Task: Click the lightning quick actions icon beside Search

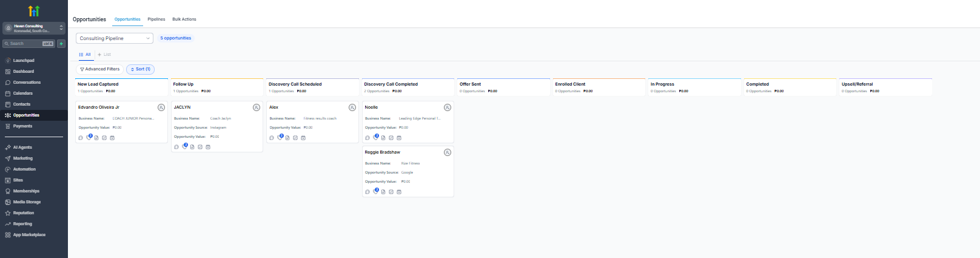Action: [61, 44]
